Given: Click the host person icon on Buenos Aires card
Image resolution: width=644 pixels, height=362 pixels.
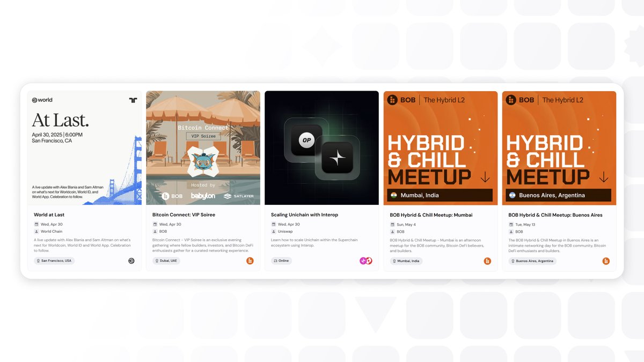Looking at the screenshot, I should tap(511, 232).
